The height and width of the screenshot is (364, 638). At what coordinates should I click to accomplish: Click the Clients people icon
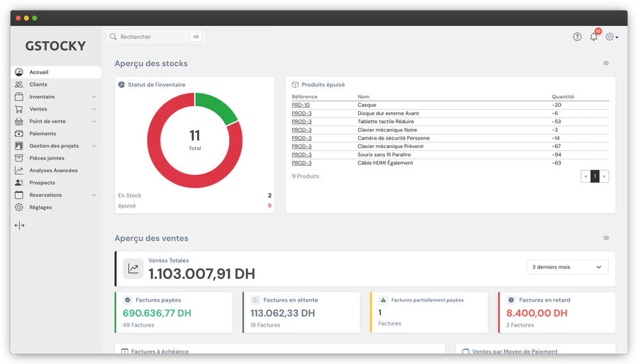[x=19, y=84]
